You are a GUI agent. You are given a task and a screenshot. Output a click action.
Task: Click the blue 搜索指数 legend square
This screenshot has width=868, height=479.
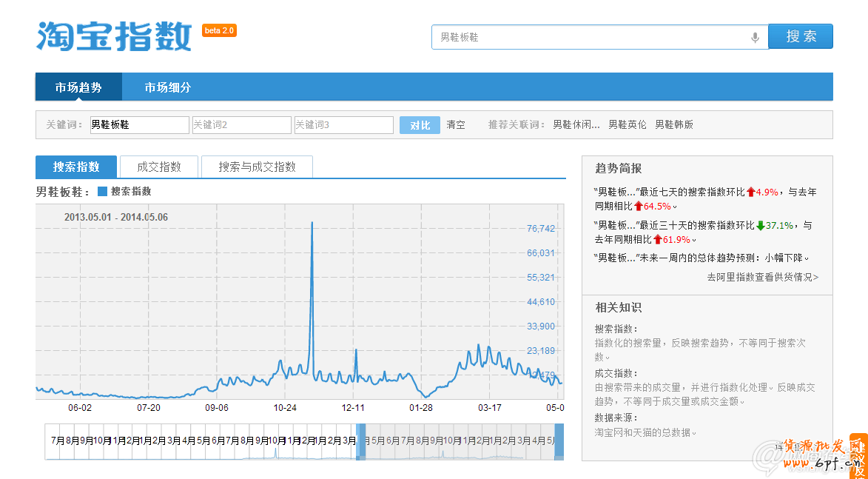tap(102, 192)
